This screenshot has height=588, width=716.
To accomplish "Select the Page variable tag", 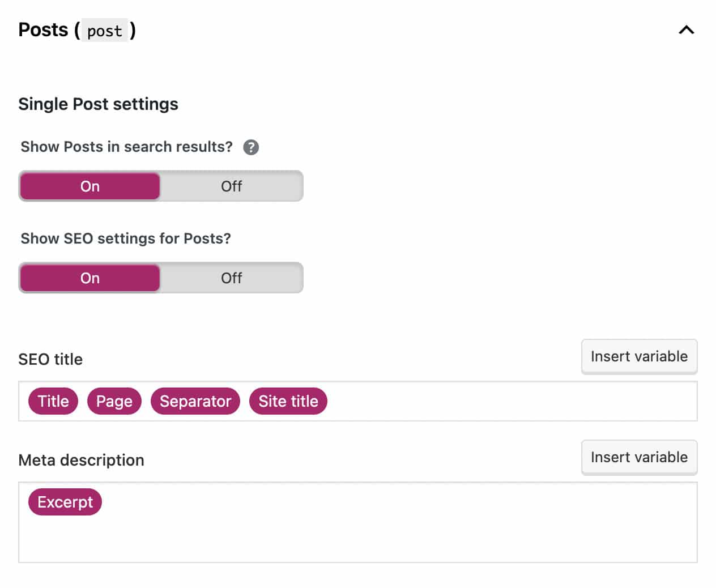I will 114,401.
